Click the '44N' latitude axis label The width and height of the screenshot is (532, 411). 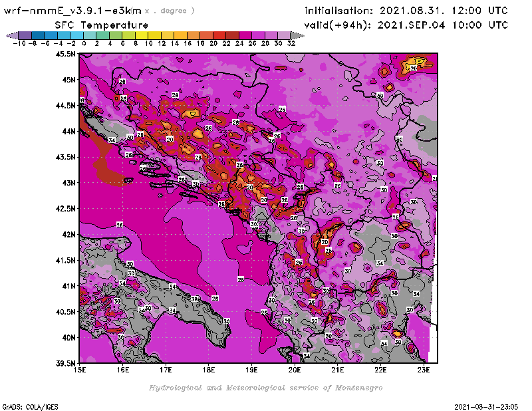point(68,131)
